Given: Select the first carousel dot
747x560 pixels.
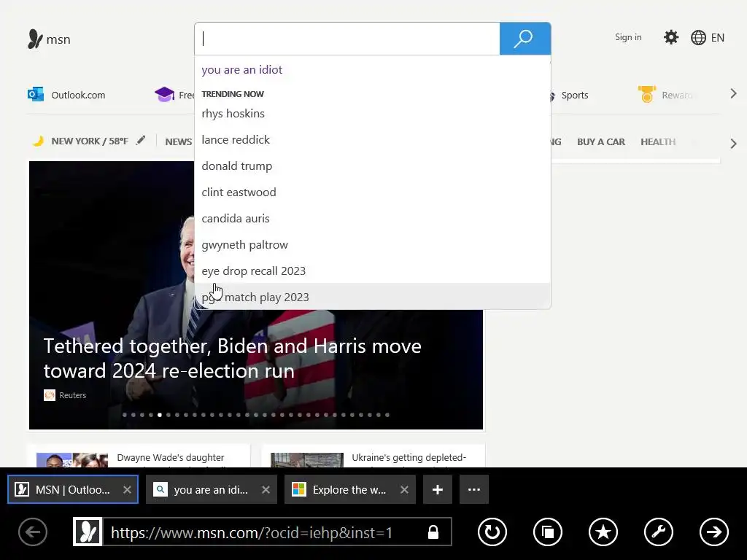Looking at the screenshot, I should (125, 415).
